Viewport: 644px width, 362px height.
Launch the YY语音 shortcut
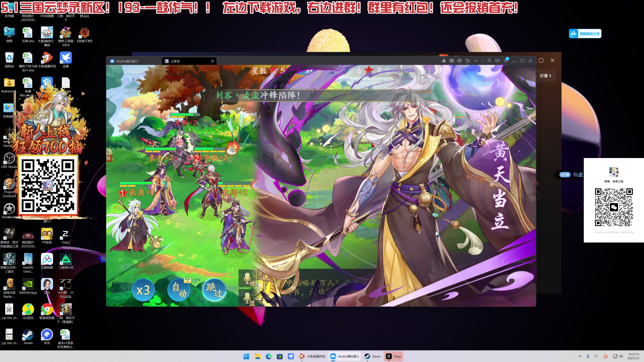(x=47, y=236)
